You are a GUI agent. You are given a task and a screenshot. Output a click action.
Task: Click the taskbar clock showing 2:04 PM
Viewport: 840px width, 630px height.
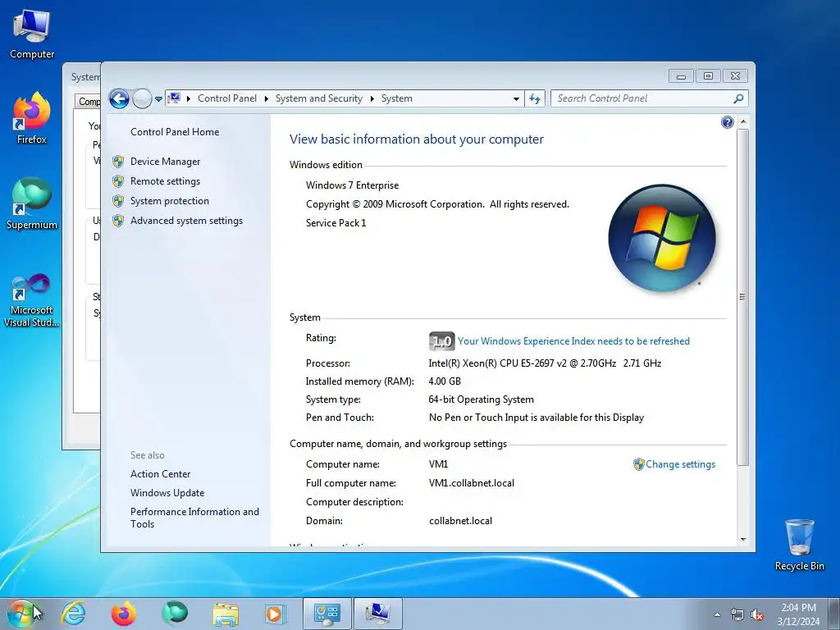click(798, 614)
